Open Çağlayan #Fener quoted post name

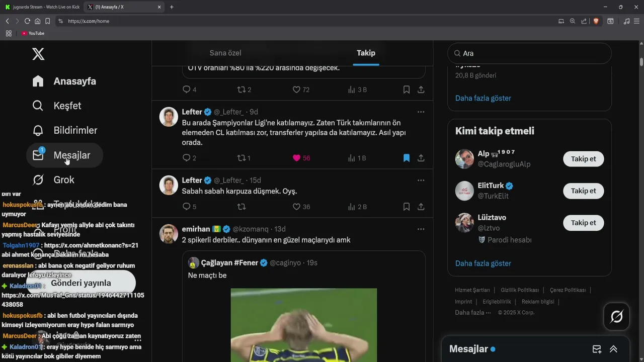click(x=229, y=262)
